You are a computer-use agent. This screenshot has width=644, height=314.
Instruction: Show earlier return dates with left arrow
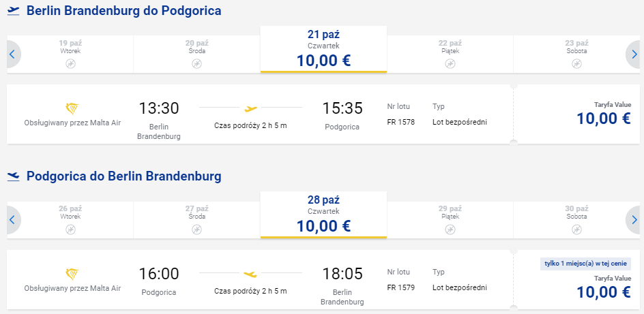click(13, 220)
